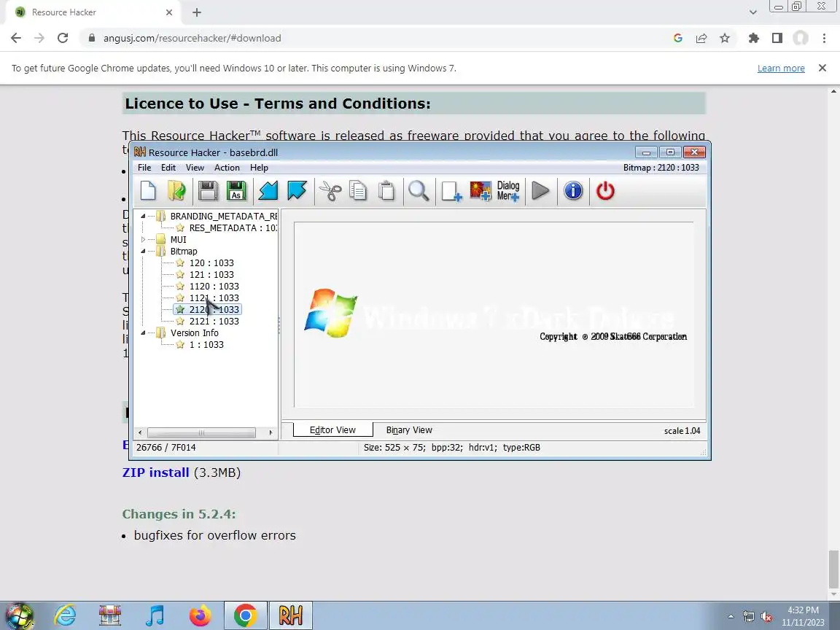
Task: Click the browser address bar
Action: coord(375,38)
